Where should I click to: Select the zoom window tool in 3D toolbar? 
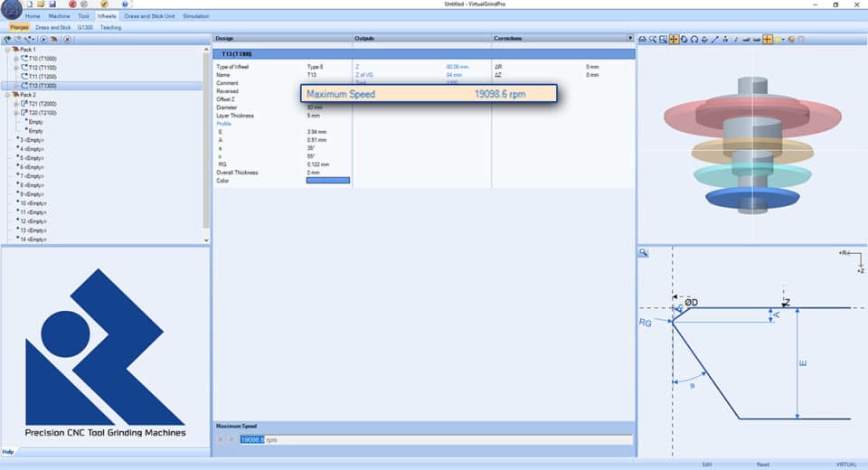663,39
